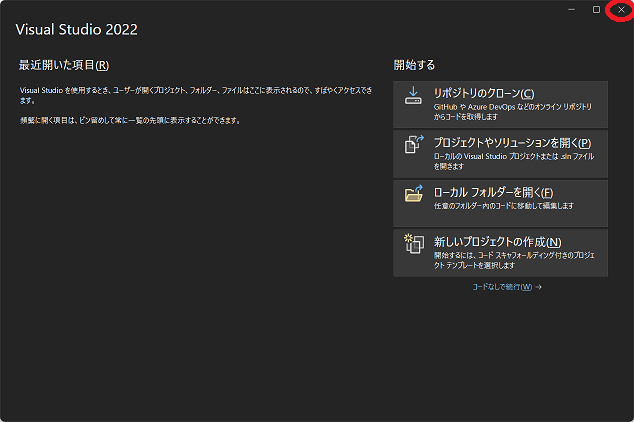The image size is (634, 422).
Task: Click the Visual Studio 2022 title text
Action: 76,30
